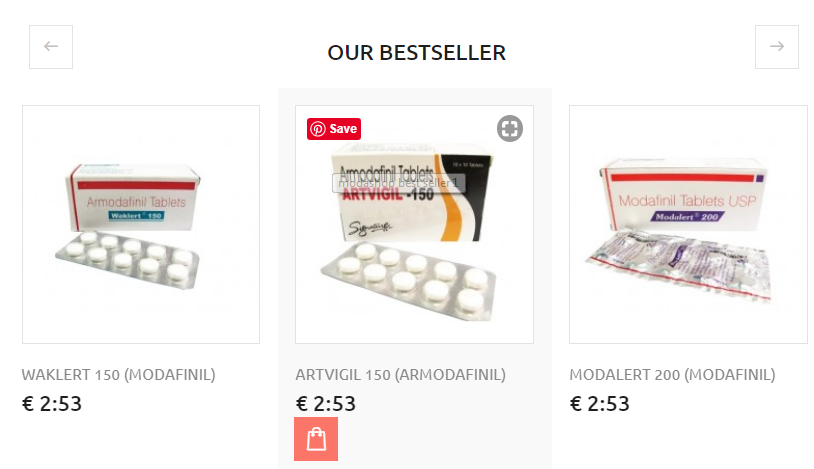The image size is (814, 469).
Task: Click the Artvigil tablet blister strip
Action: [x=409, y=280]
